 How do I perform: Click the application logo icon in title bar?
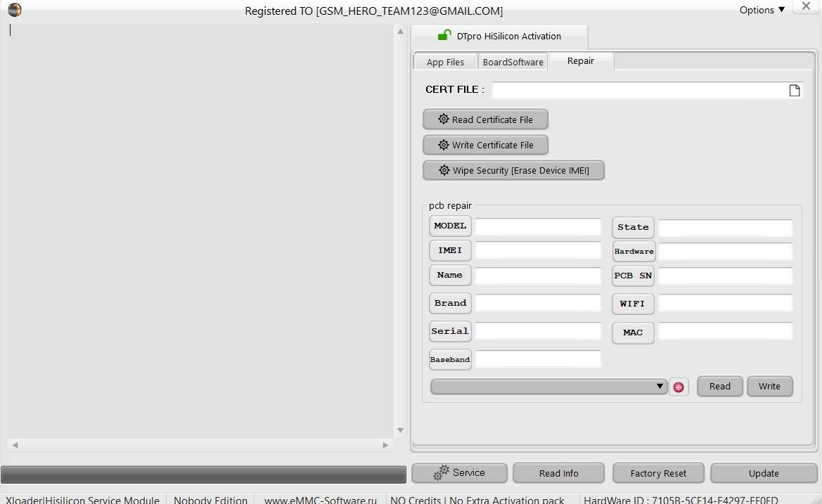[15, 9]
